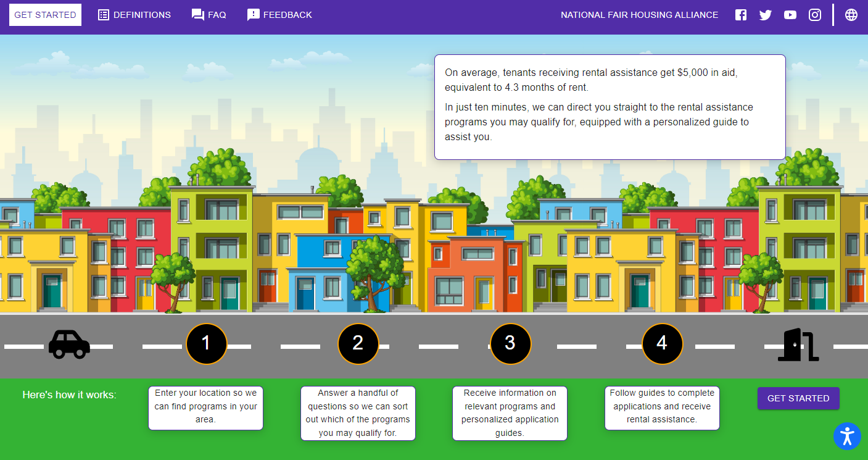This screenshot has width=868, height=460.
Task: Open the Definitions menu item
Action: point(134,15)
